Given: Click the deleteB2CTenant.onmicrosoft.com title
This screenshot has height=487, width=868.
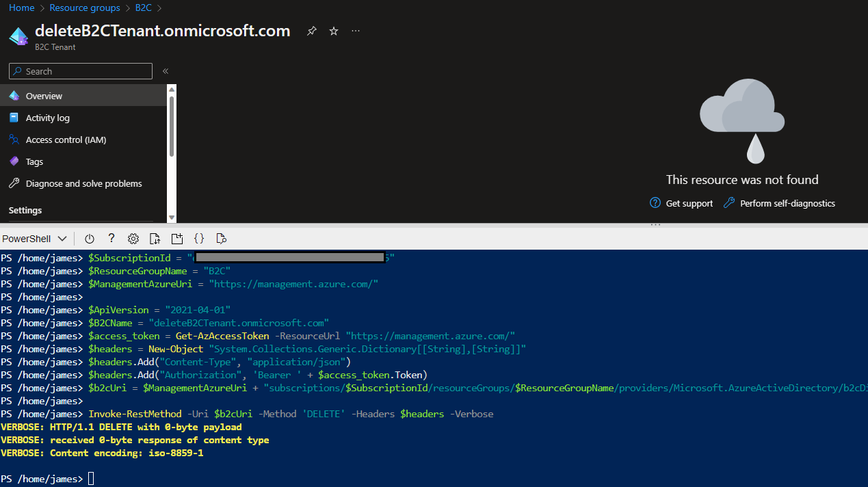Looking at the screenshot, I should (x=163, y=31).
